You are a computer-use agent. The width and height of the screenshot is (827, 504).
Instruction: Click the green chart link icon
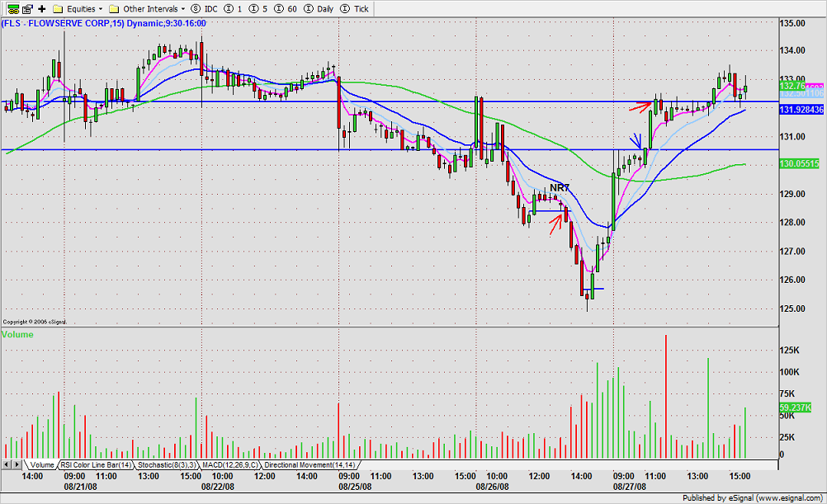(x=14, y=8)
